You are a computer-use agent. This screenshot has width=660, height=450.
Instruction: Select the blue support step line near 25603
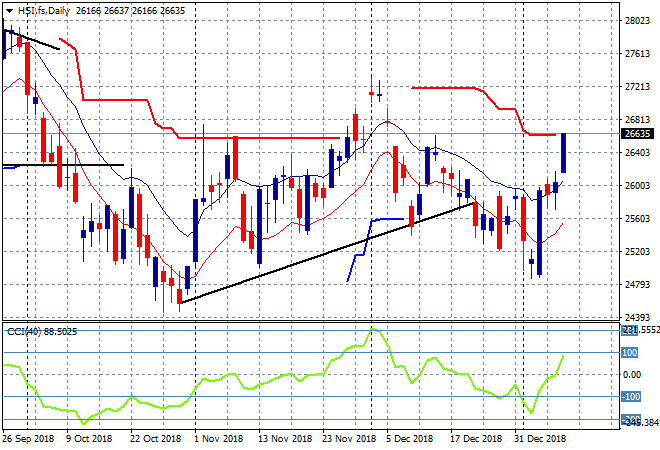388,219
